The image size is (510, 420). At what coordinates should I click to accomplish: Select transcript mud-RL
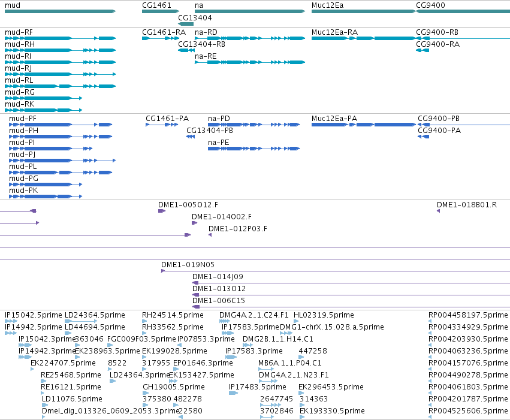pyautogui.click(x=60, y=86)
